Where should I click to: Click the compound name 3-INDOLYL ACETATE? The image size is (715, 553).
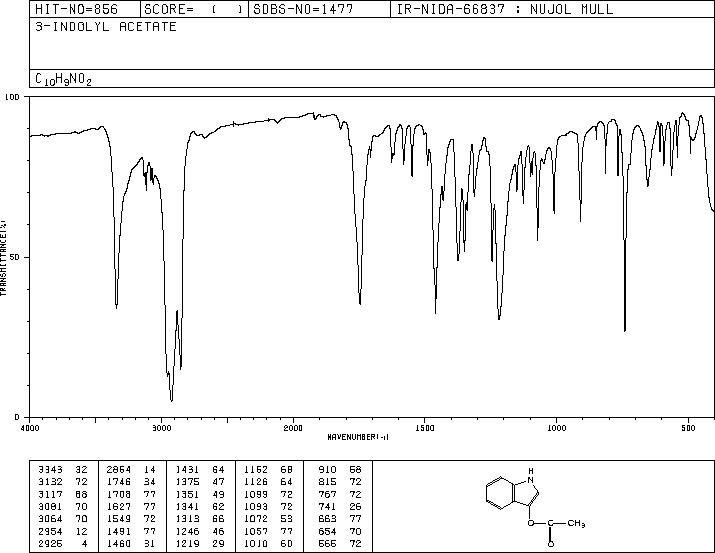pos(106,27)
